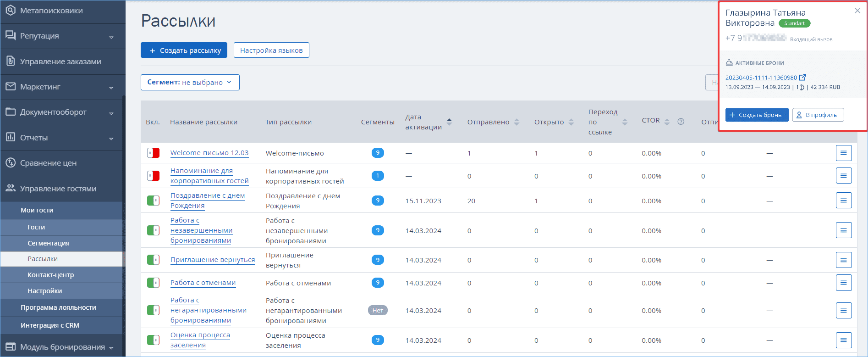Open action menu for Welcome-письмо 12.03 row
This screenshot has height=357, width=868.
844,153
